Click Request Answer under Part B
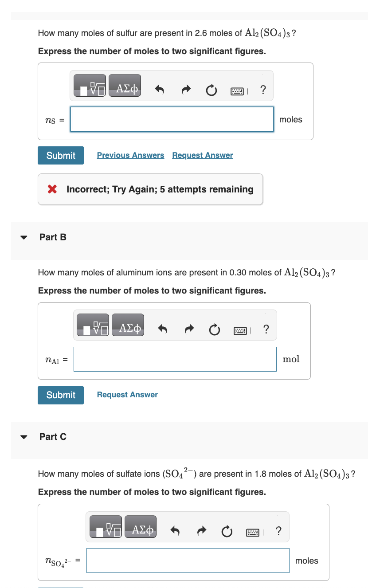The width and height of the screenshot is (368, 588). [x=127, y=395]
